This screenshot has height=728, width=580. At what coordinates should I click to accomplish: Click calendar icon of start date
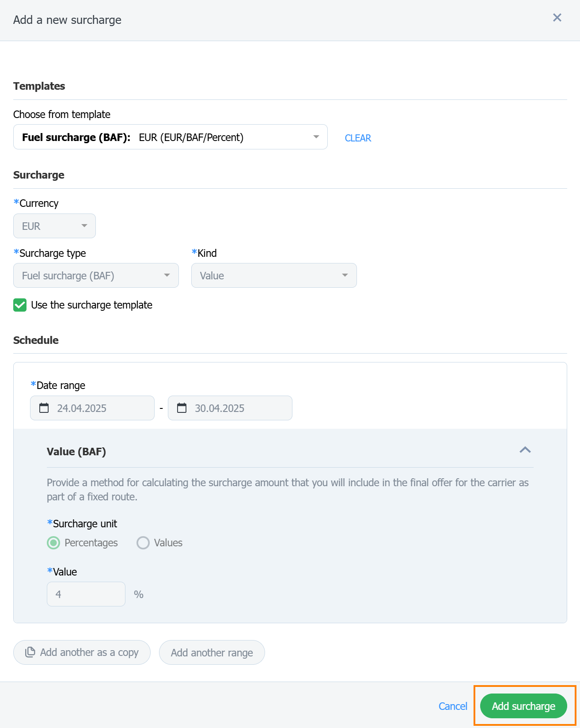click(x=44, y=408)
